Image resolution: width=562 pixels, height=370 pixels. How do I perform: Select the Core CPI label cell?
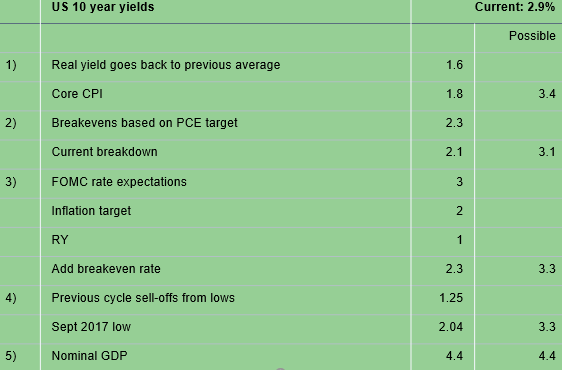pyautogui.click(x=226, y=96)
